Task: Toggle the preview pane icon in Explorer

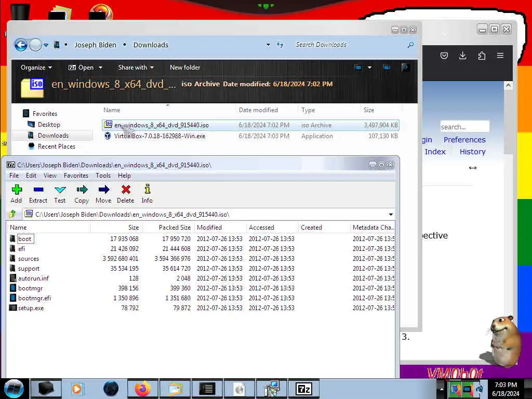Action: (386, 67)
